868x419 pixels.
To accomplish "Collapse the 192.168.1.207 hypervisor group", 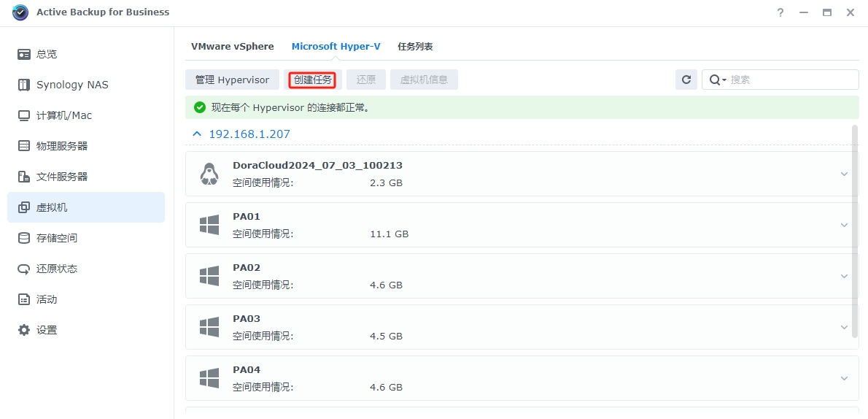I will click(x=195, y=134).
